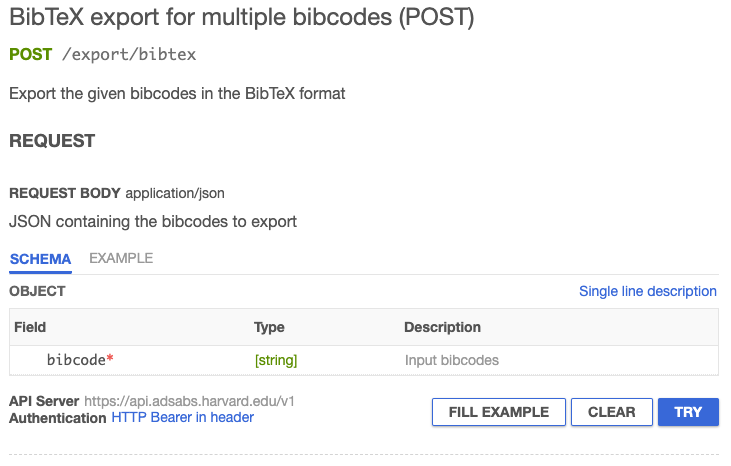This screenshot has height=466, width=731.
Task: Switch to the SCHEMA tab
Action: (x=40, y=259)
